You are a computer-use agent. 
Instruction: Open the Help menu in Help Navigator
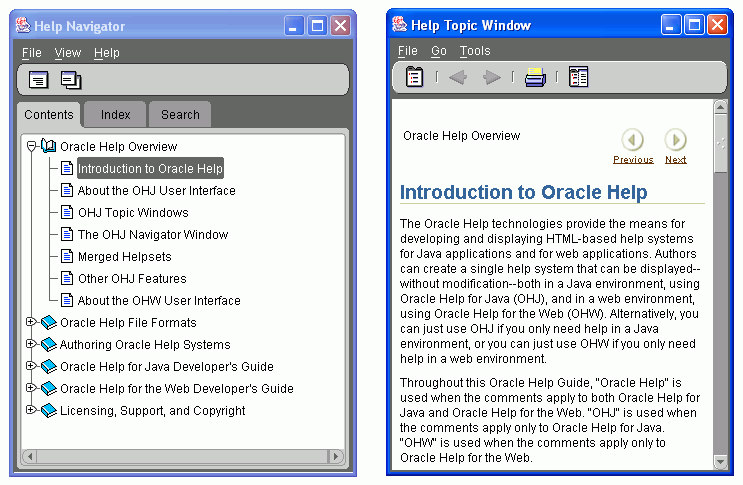107,53
